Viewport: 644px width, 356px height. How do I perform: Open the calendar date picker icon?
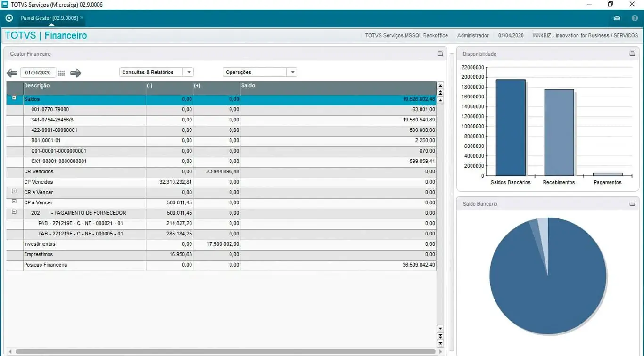[x=61, y=73]
